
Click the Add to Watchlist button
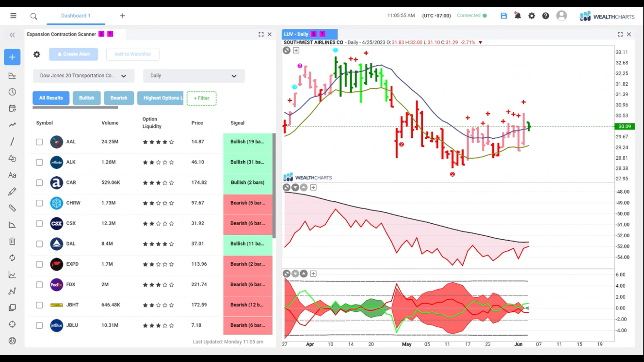[x=132, y=54]
